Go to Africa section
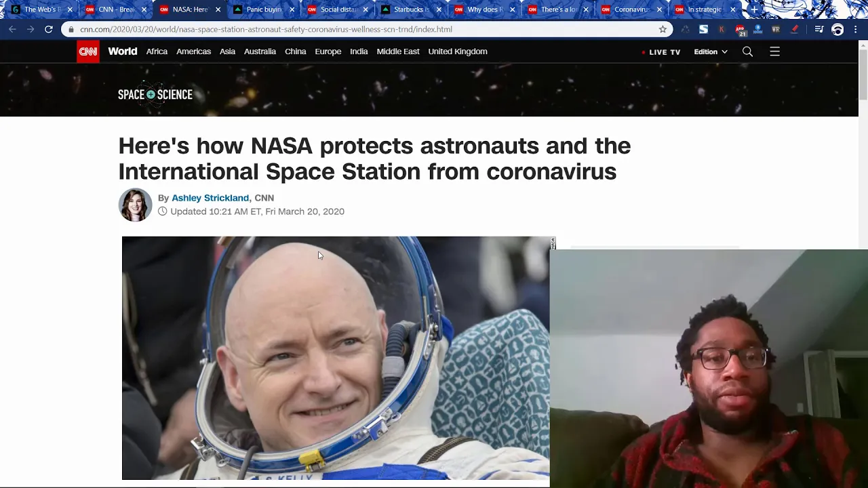 pos(157,52)
